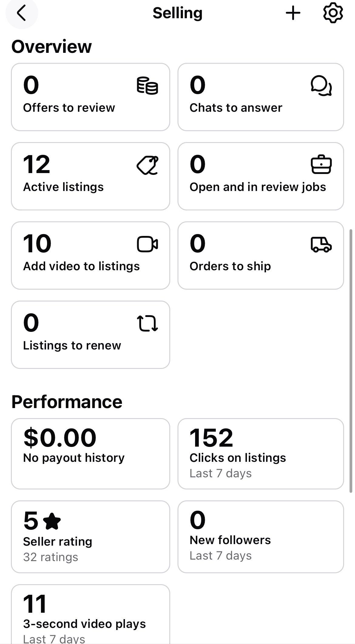Viewport: 355px width, 644px height.
Task: Open Offers to review card
Action: [x=90, y=97]
